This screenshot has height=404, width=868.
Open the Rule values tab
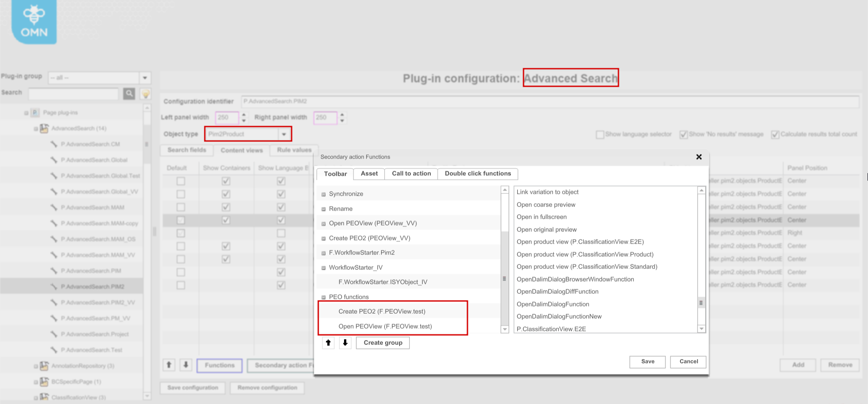[x=294, y=150]
